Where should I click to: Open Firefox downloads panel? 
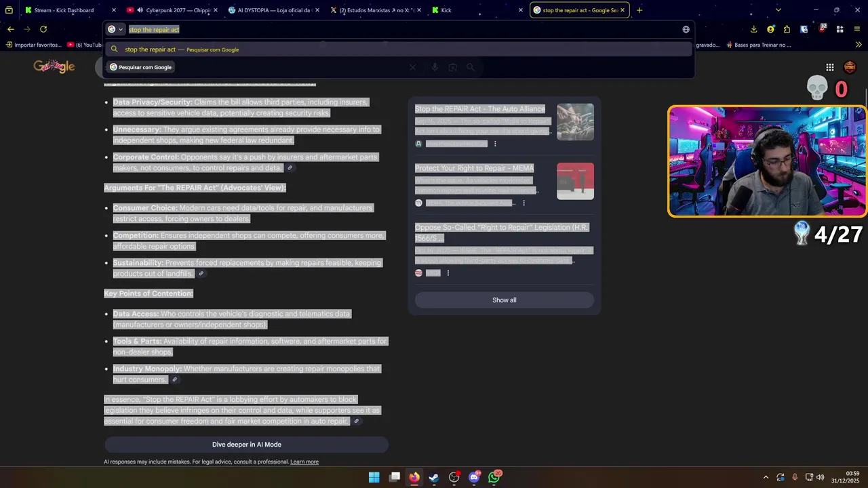point(753,29)
